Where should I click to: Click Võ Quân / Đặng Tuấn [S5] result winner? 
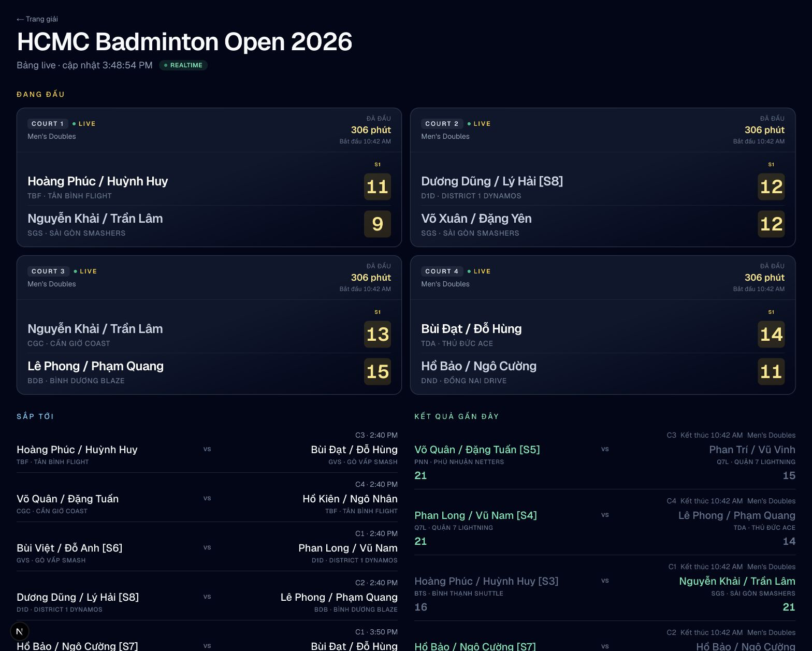477,450
